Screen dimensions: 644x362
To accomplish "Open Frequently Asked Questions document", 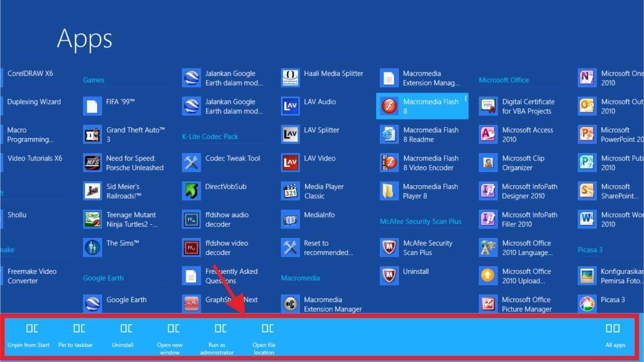I will point(221,276).
